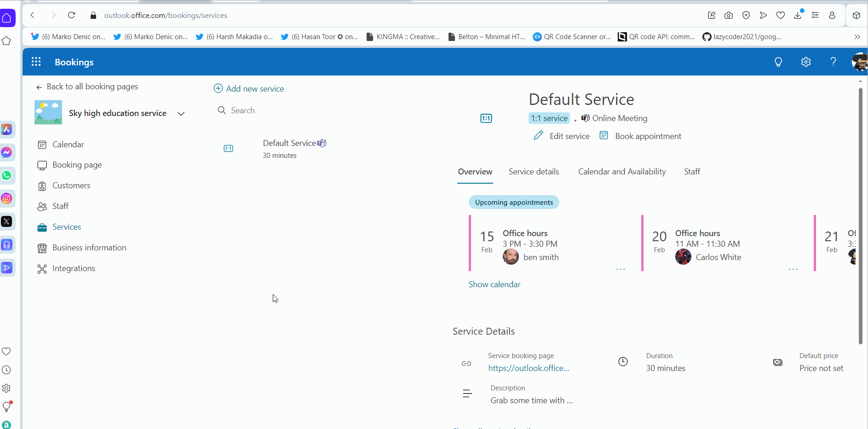Open the Customers section

tap(71, 186)
